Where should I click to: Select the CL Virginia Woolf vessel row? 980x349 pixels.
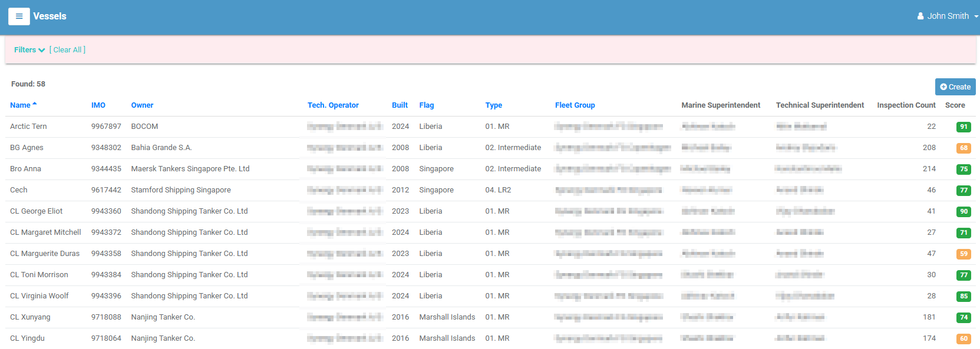[x=490, y=296]
